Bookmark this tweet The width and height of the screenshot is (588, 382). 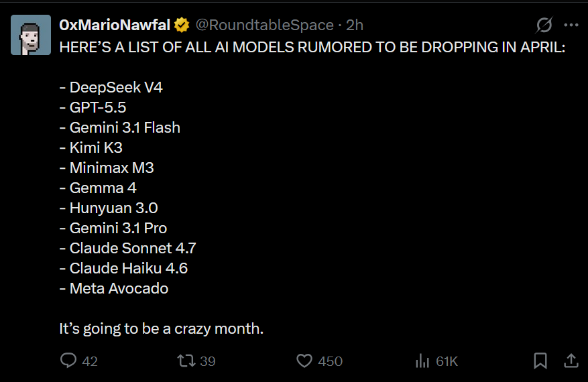point(540,361)
